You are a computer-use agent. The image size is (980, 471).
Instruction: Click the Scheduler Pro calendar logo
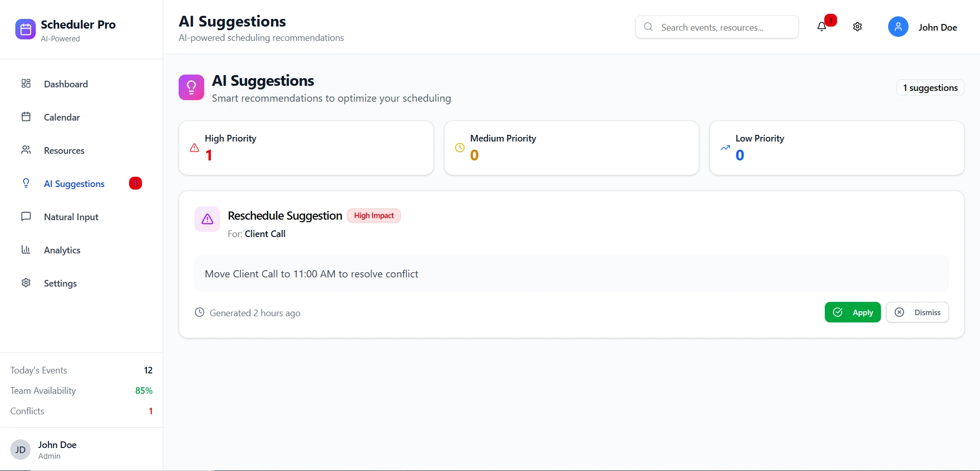[26, 30]
